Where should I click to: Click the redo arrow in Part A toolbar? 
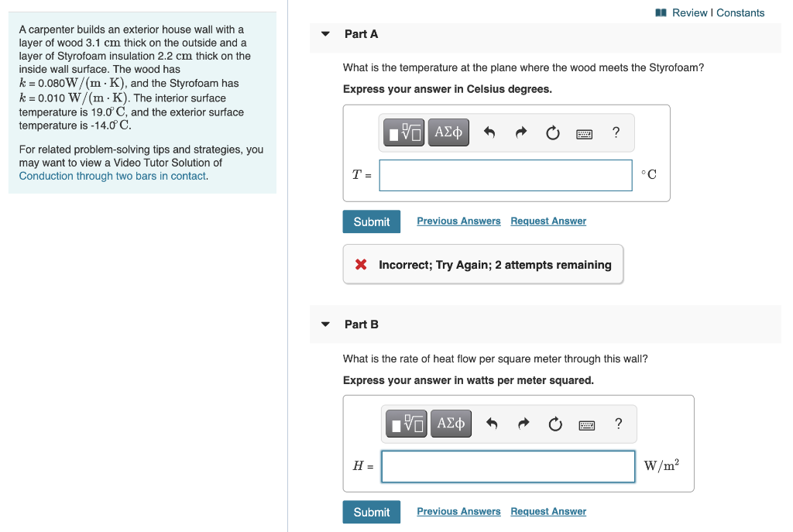click(521, 132)
